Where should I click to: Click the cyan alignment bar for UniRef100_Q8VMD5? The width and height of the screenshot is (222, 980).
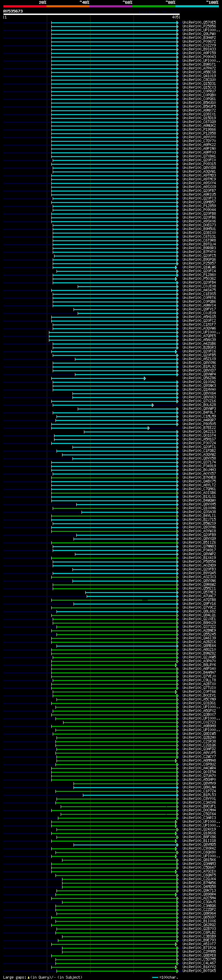coord(126,844)
